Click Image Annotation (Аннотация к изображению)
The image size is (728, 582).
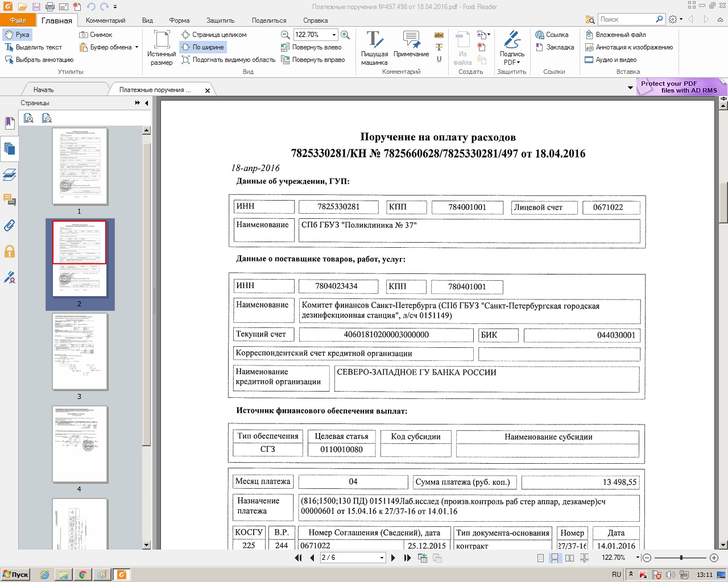[x=629, y=47]
